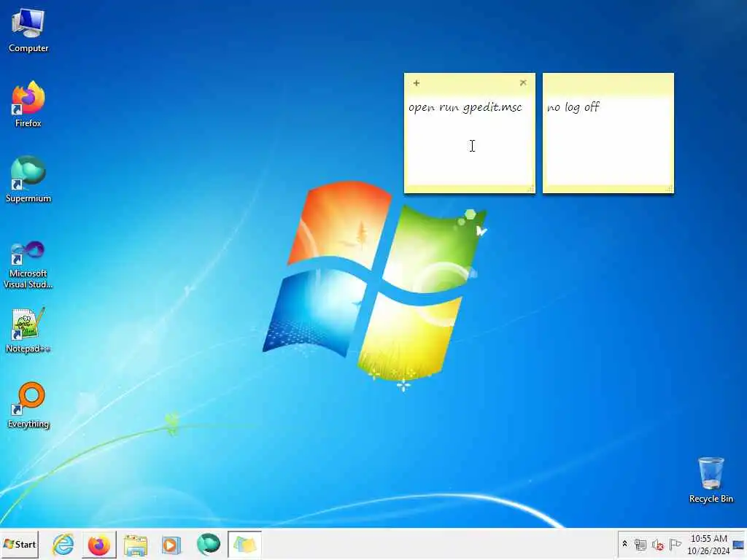Select the Firefox desktop shortcut

28,104
